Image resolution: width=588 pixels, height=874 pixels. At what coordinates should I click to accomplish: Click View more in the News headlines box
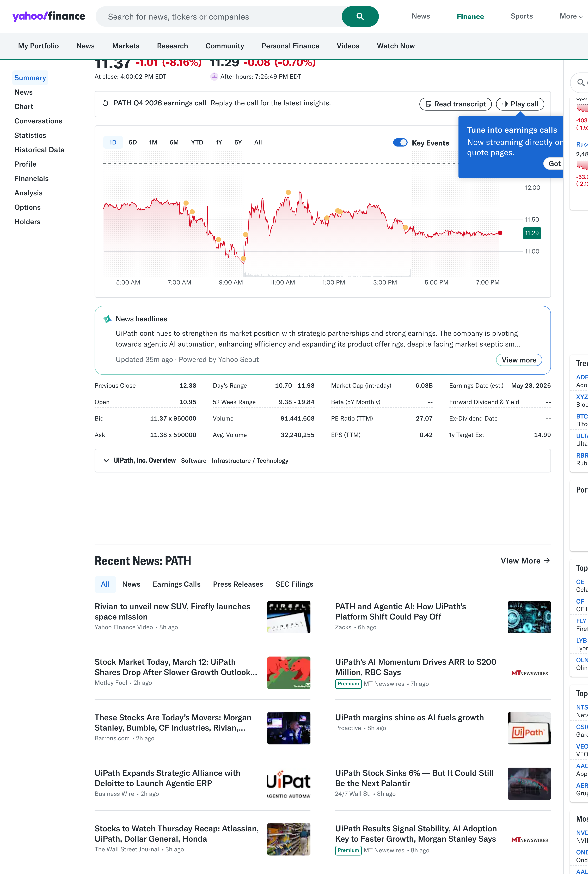519,360
